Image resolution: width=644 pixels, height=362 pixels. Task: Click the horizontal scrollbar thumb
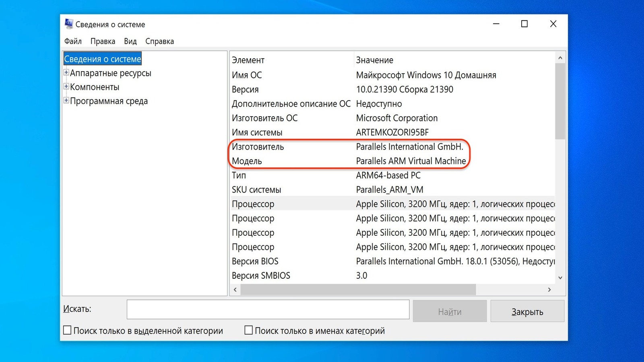click(358, 290)
